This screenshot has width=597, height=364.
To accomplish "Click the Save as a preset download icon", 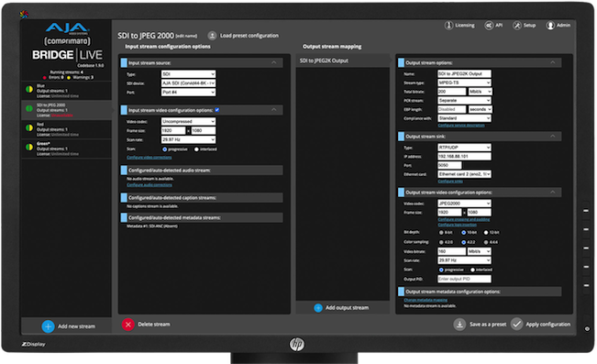I will click(459, 325).
